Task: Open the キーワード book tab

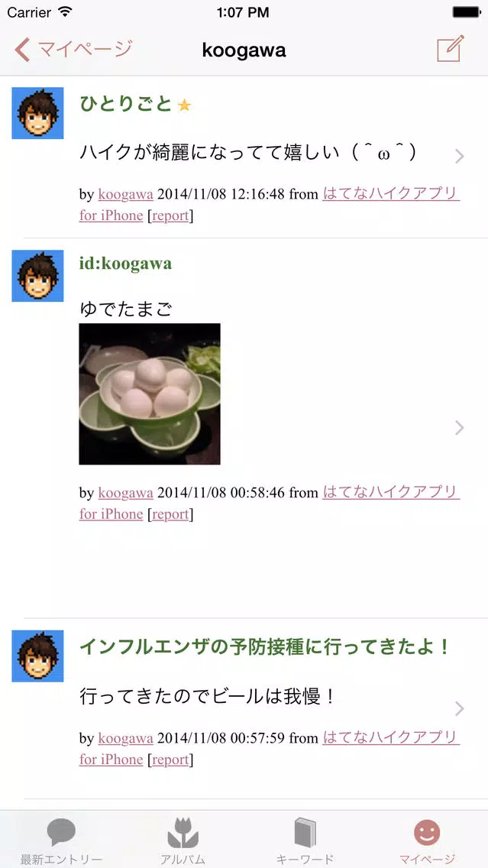Action: pos(305,841)
